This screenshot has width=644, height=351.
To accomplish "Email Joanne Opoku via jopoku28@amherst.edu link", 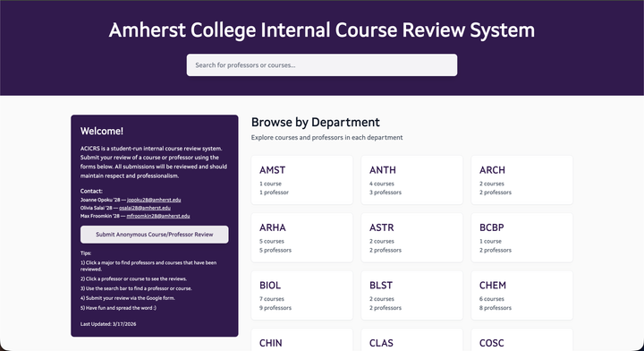I will point(154,200).
